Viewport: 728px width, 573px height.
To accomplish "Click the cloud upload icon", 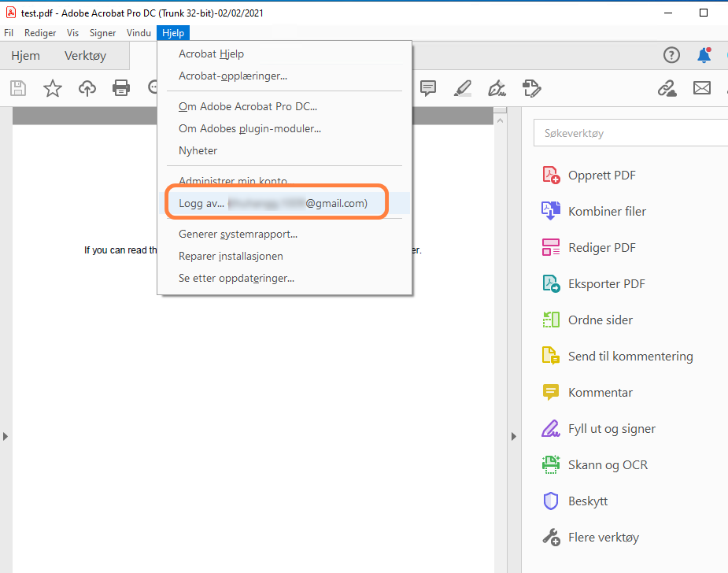I will click(87, 88).
